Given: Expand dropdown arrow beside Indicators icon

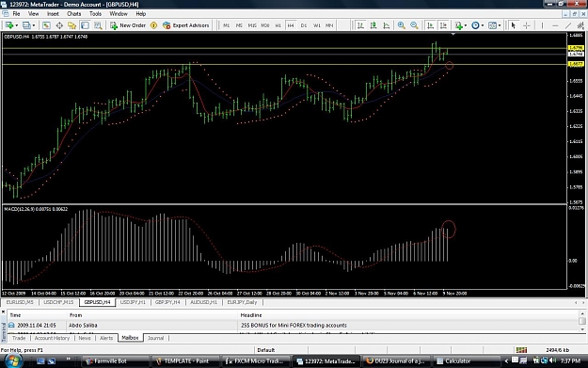Looking at the screenshot, I should [x=466, y=25].
